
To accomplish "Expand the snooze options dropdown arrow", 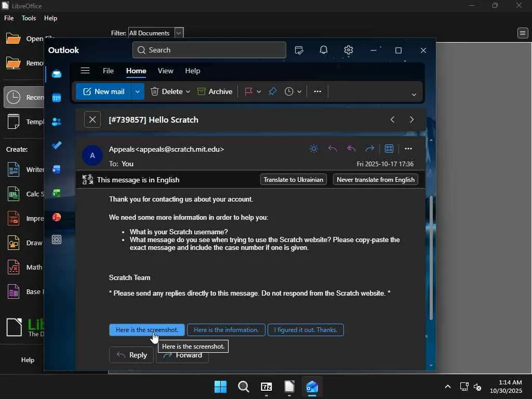I will point(299,91).
